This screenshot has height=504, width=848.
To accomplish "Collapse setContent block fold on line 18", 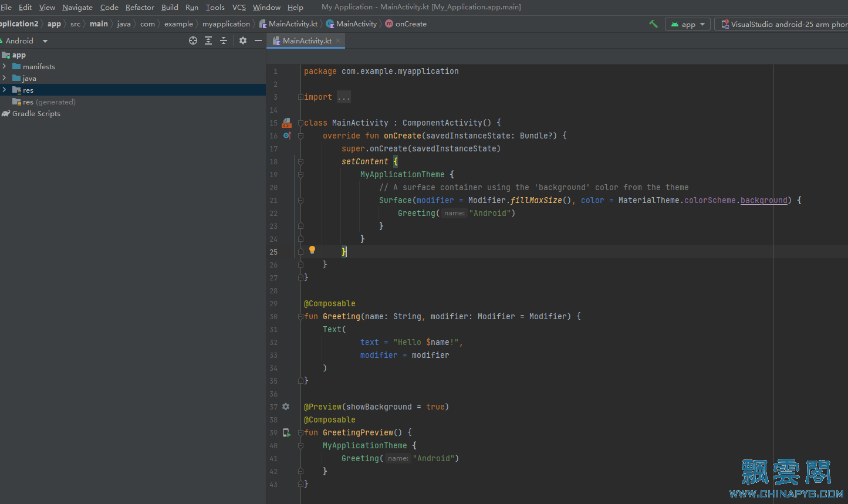I will click(300, 161).
